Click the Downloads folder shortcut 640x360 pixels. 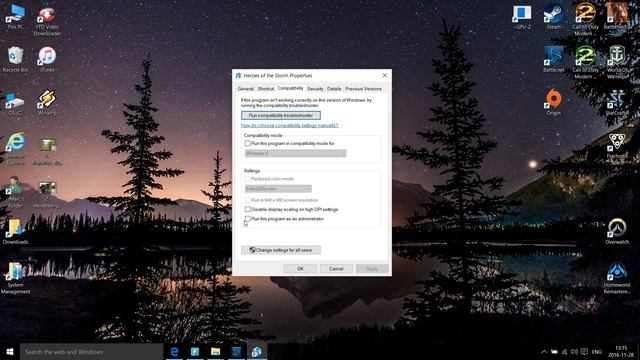[16, 232]
